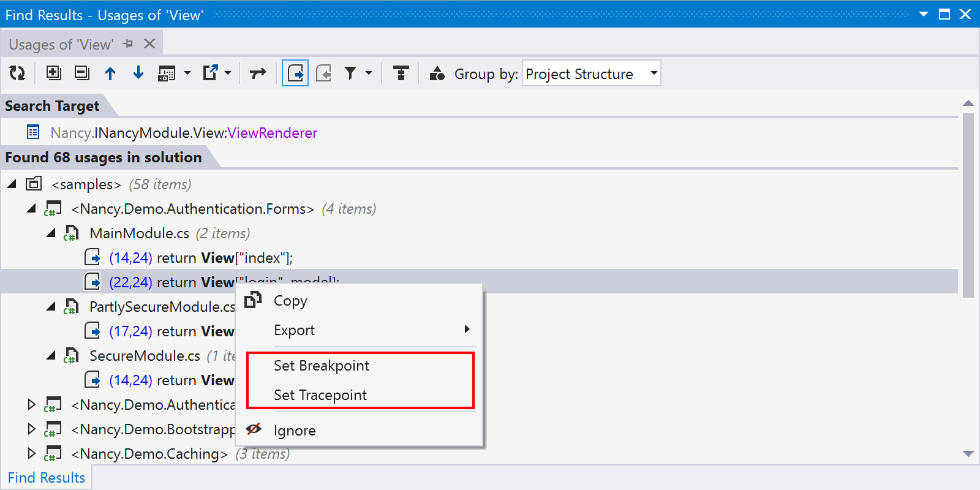
Task: Pin the Usages of 'View' tab
Action: [x=128, y=44]
